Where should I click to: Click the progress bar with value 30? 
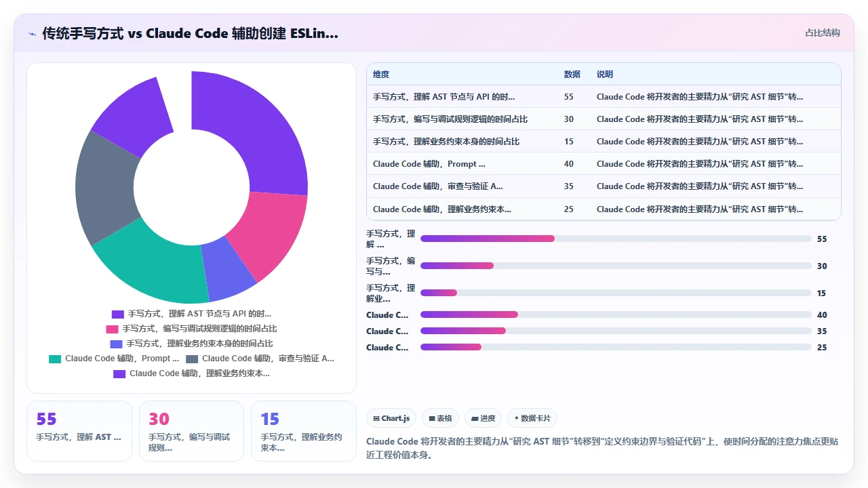click(616, 266)
